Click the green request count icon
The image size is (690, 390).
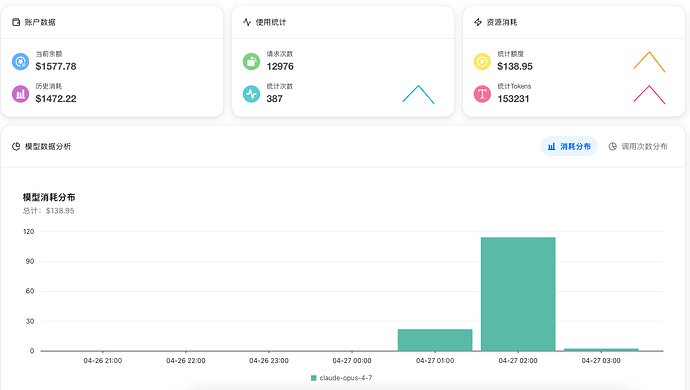[x=251, y=61]
